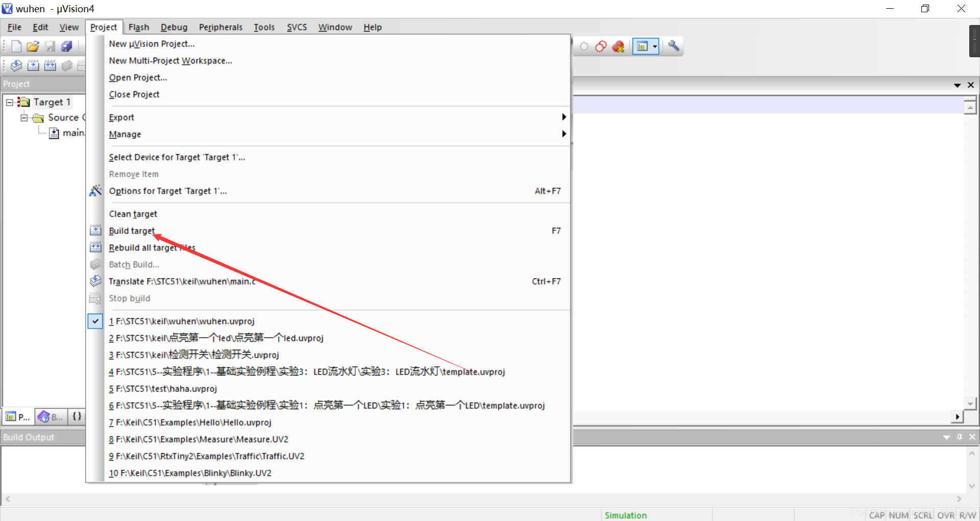Select Target 1 tree item
Image resolution: width=980 pixels, height=521 pixels.
(52, 102)
